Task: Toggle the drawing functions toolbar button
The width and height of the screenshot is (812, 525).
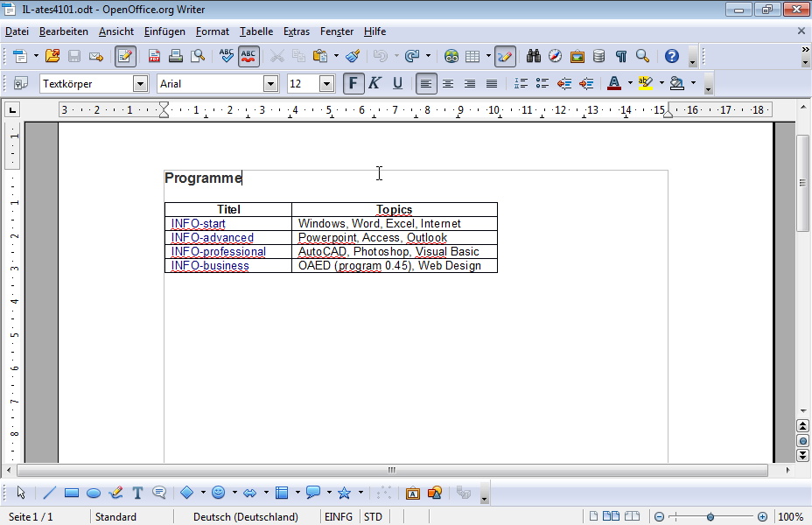Action: tap(505, 56)
